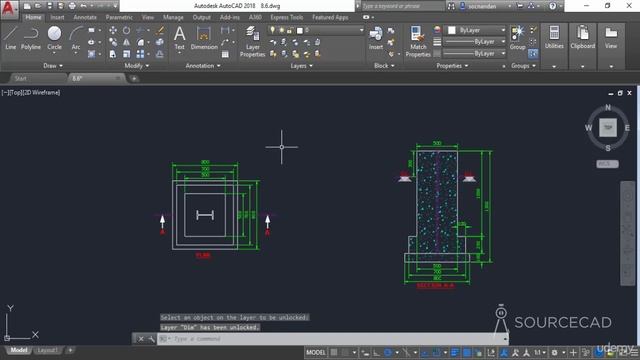The height and width of the screenshot is (360, 640).
Task: Click the Rotate tool in Modify panel
Action: pyautogui.click(x=127, y=31)
